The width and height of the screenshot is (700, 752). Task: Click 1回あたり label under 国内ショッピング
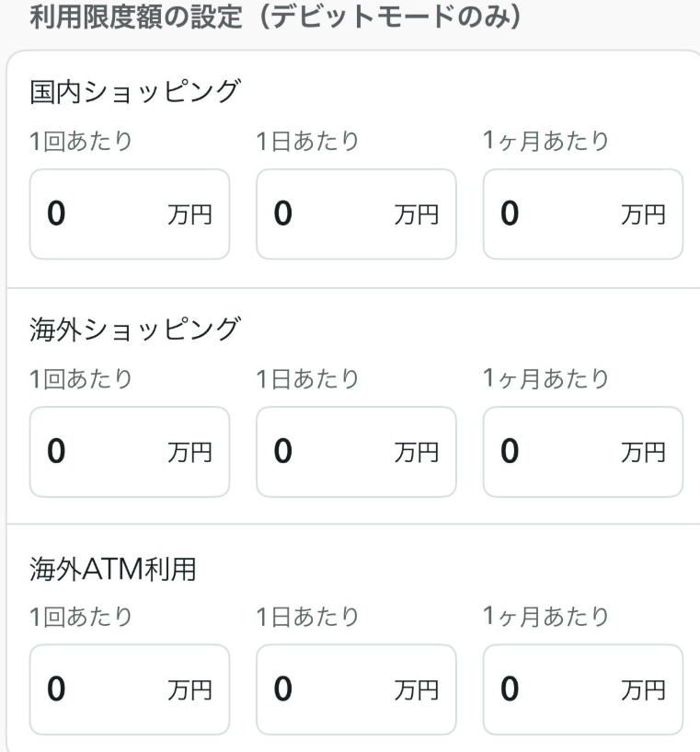pos(81,141)
